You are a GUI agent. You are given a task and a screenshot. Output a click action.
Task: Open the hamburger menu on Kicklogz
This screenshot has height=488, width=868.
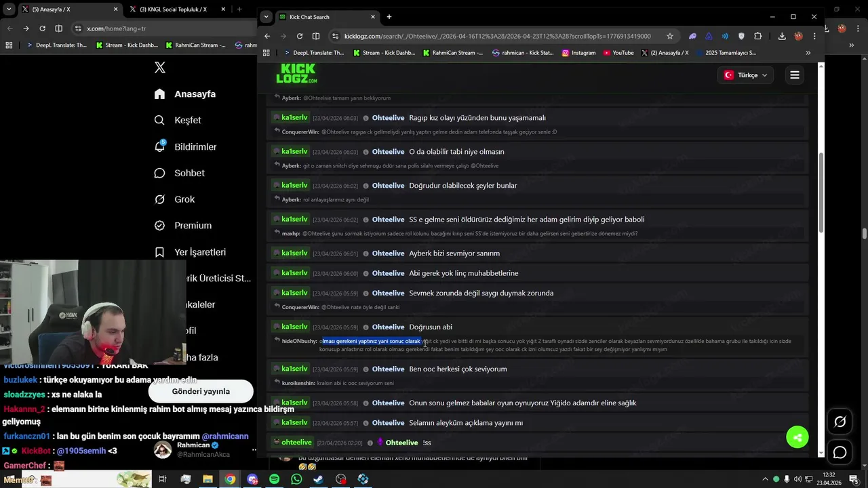click(794, 75)
